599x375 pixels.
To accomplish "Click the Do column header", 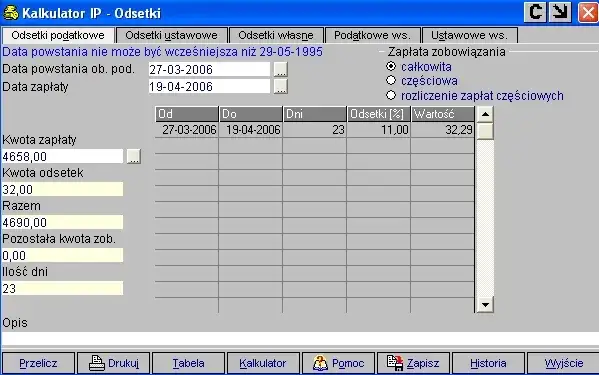I will click(x=251, y=114).
